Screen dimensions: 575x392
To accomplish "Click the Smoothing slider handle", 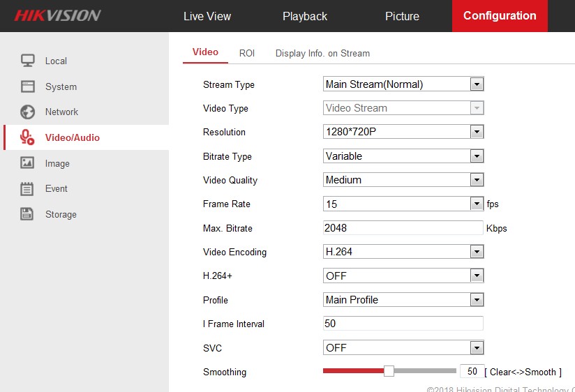I will (x=389, y=371).
